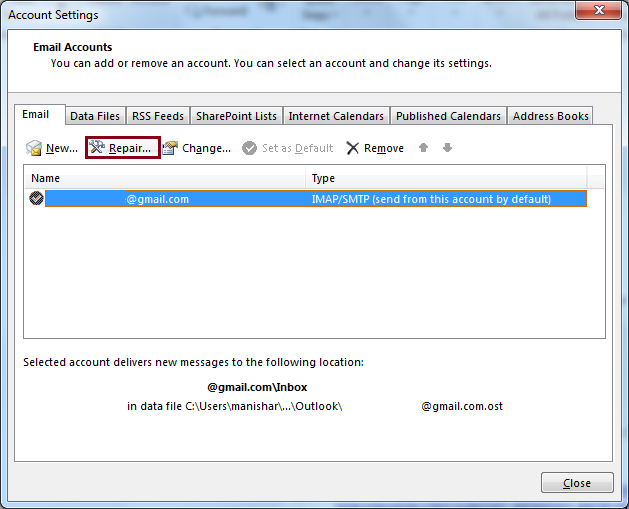The width and height of the screenshot is (629, 509).
Task: Move selected account up with arrow
Action: [423, 148]
